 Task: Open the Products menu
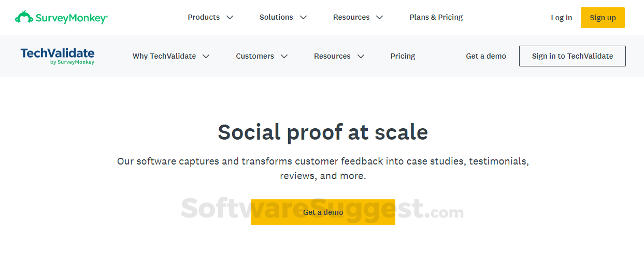click(204, 17)
